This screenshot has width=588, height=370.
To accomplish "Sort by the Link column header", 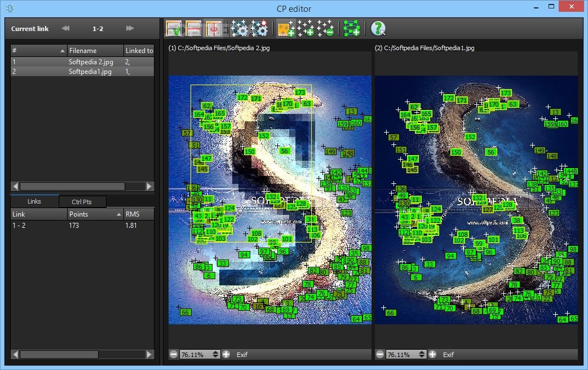I will point(38,214).
